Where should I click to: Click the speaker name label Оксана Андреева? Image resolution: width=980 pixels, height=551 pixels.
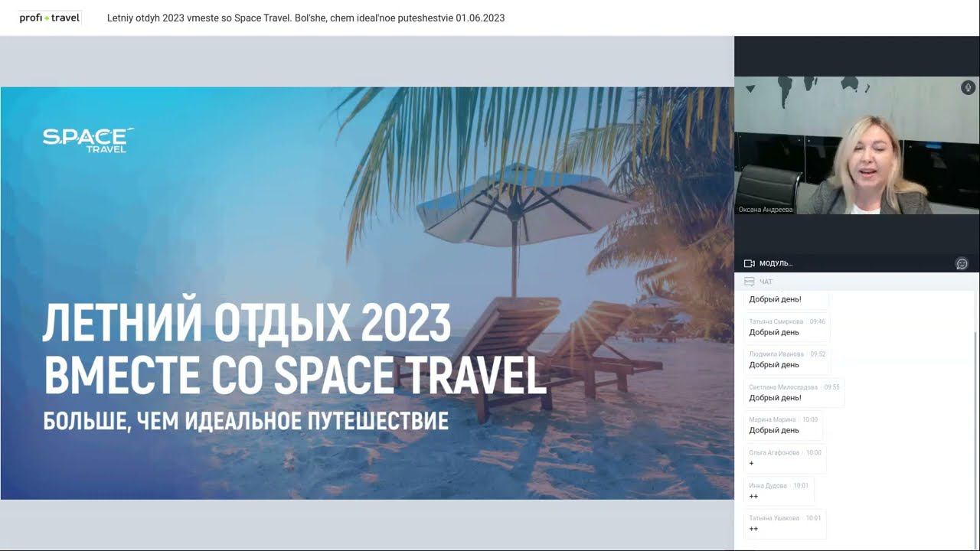[x=766, y=209]
